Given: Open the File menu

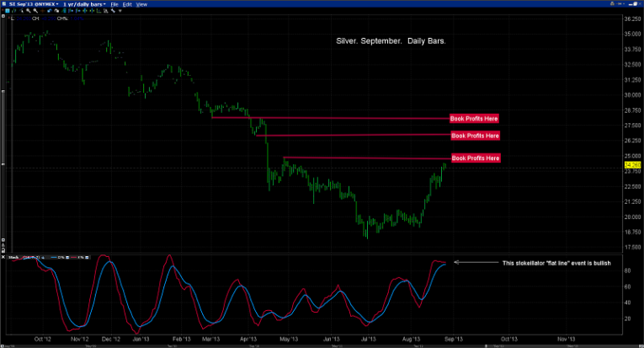Looking at the screenshot, I should pos(114,3).
